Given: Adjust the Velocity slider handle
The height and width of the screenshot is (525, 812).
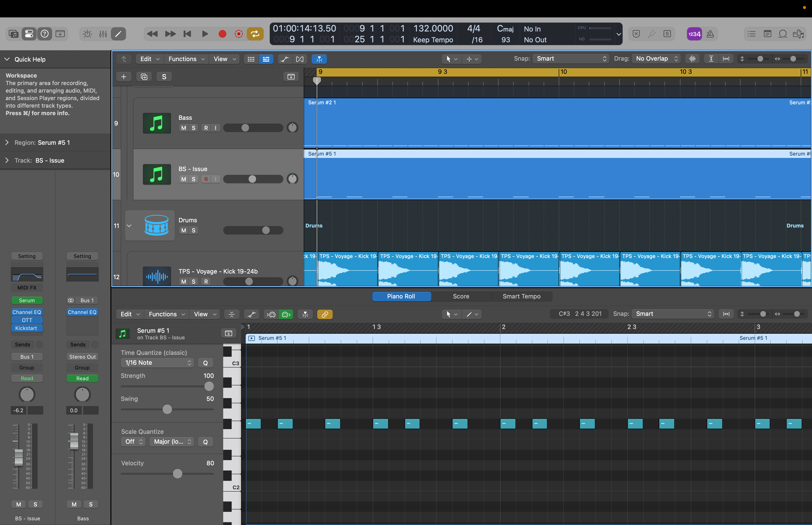Looking at the screenshot, I should pyautogui.click(x=178, y=474).
